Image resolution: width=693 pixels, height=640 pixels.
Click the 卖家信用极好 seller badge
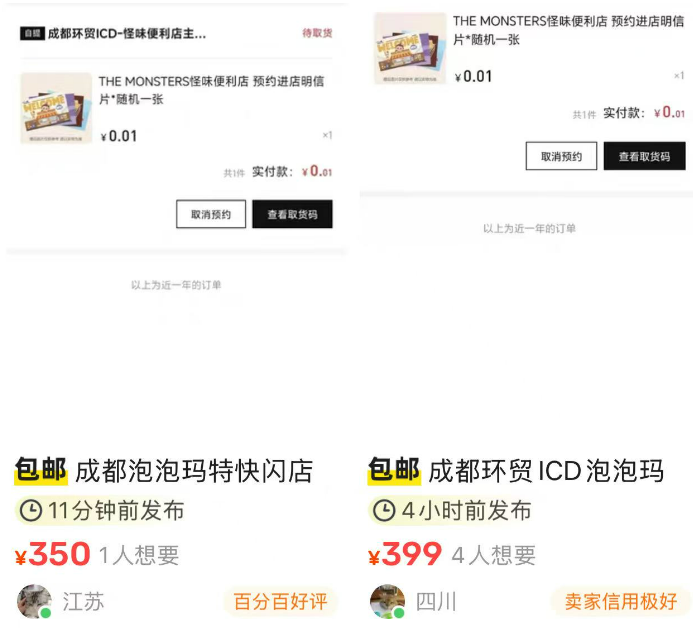pos(621,602)
